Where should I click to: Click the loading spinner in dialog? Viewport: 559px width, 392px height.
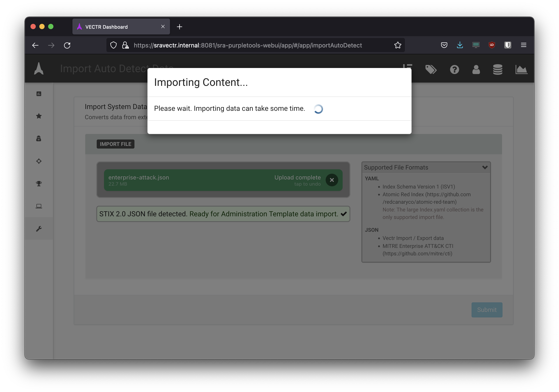click(x=318, y=109)
